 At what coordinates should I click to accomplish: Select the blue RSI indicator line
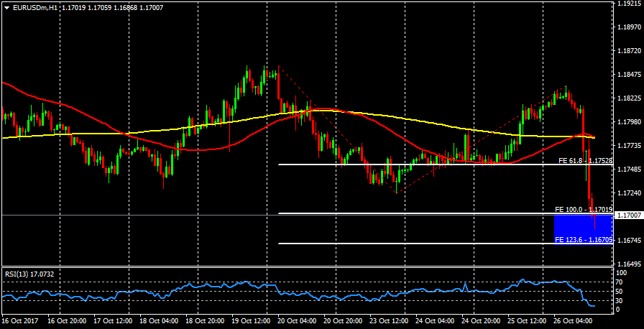(x=359, y=295)
